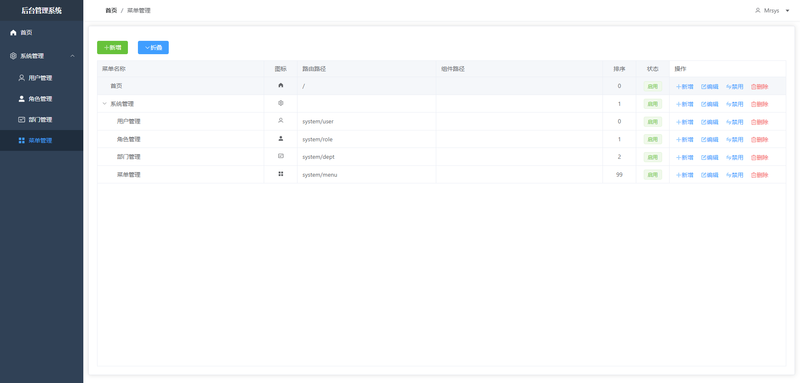This screenshot has height=383, width=800.
Task: Click 新增 in the system/menu row
Action: [685, 175]
